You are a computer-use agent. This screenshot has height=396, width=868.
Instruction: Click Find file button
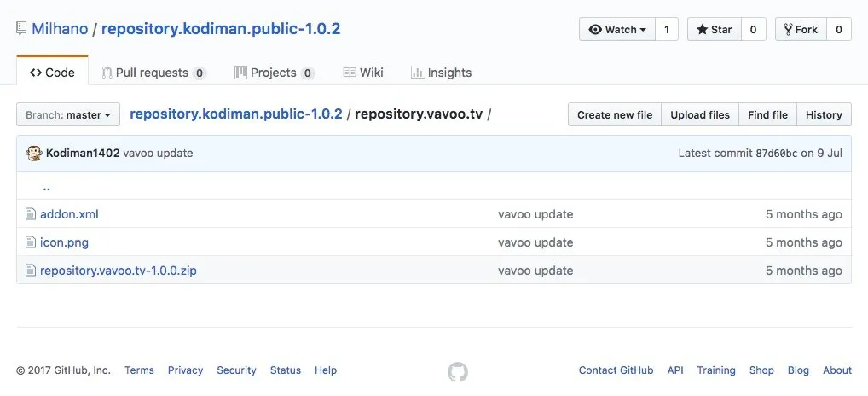coord(767,114)
